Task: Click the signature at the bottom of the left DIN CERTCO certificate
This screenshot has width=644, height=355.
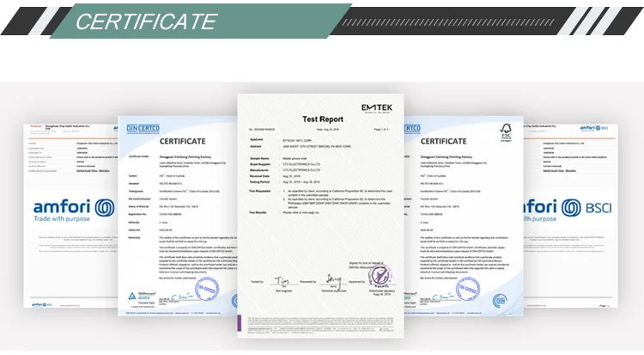Action: pos(182,297)
